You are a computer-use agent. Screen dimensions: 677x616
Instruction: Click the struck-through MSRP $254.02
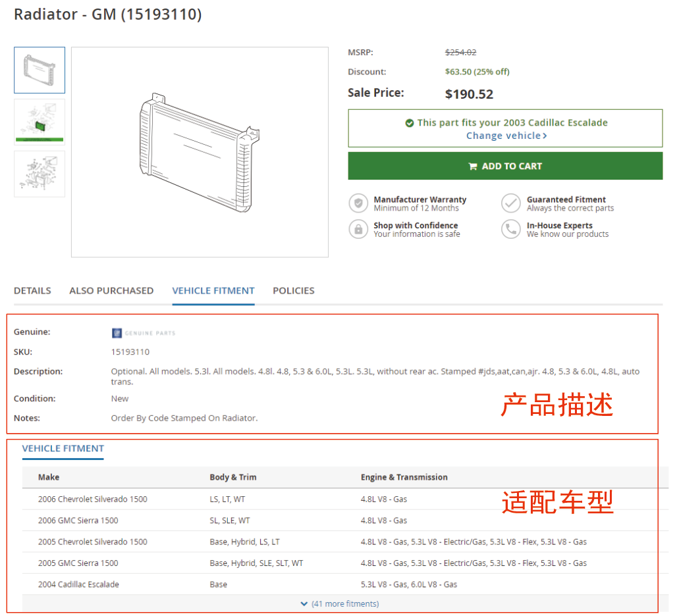click(461, 53)
